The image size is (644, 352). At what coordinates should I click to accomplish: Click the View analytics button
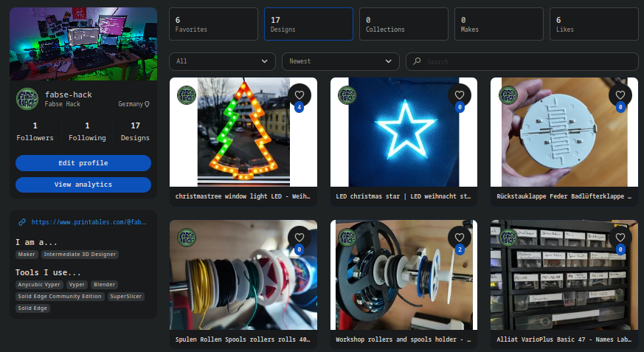point(83,184)
